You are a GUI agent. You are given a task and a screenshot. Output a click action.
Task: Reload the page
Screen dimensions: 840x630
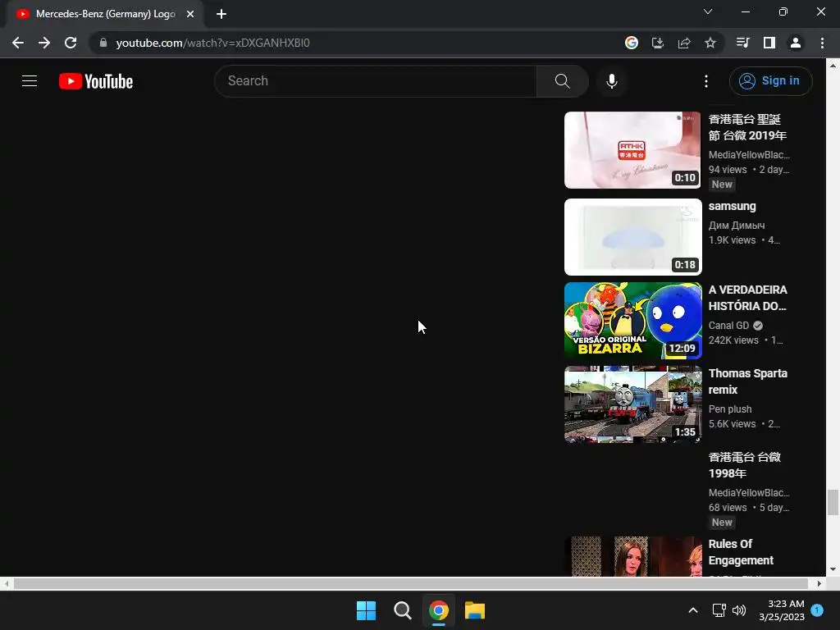point(71,43)
